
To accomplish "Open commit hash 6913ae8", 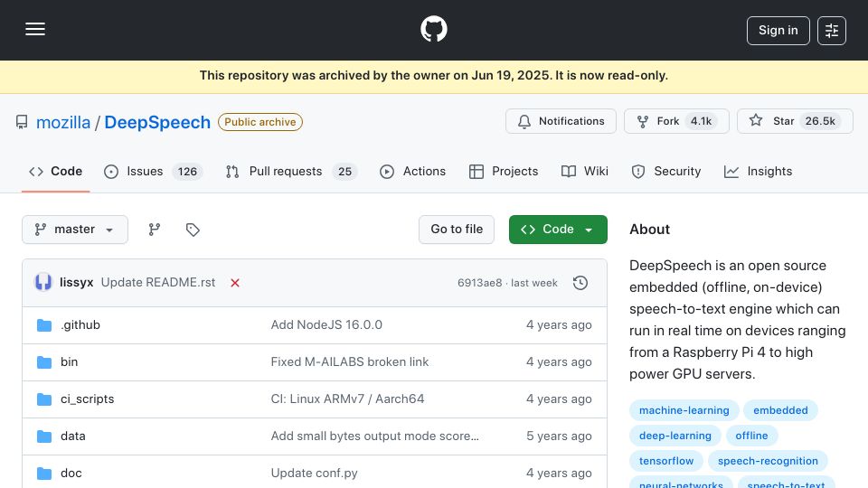I will (x=479, y=283).
